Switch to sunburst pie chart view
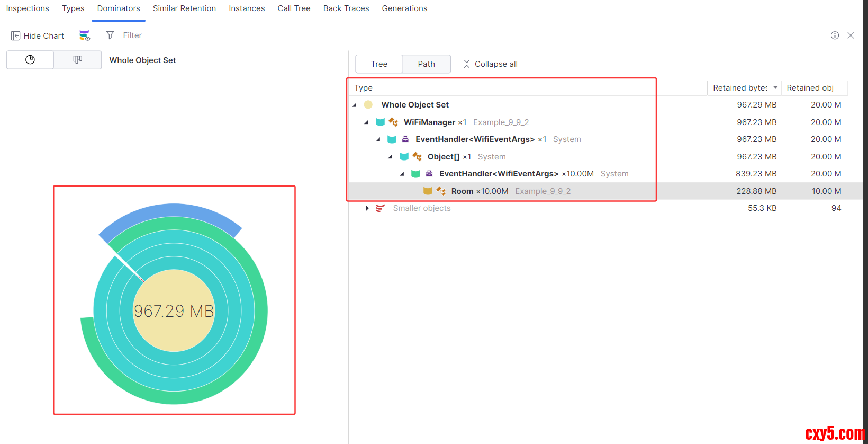This screenshot has width=868, height=444. pyautogui.click(x=30, y=60)
